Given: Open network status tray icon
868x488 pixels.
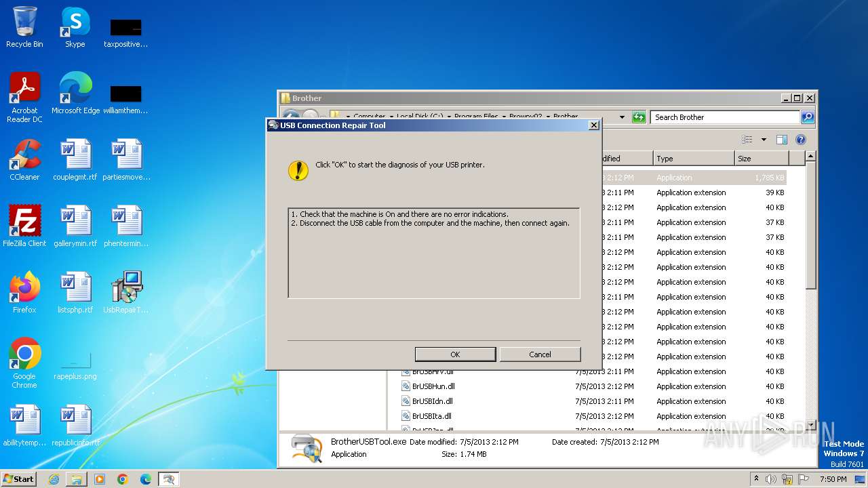Looking at the screenshot, I should point(787,479).
